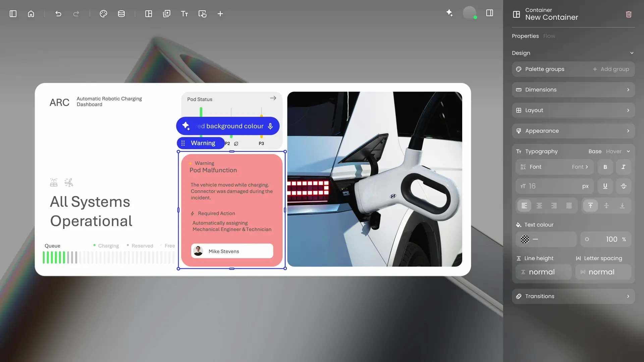644x362 pixels.
Task: Change the px font size unit
Action: [x=585, y=186]
